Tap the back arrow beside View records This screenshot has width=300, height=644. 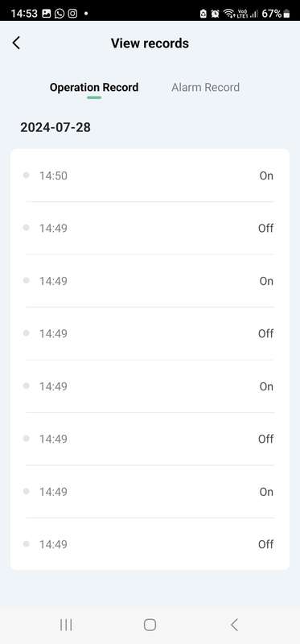click(16, 43)
